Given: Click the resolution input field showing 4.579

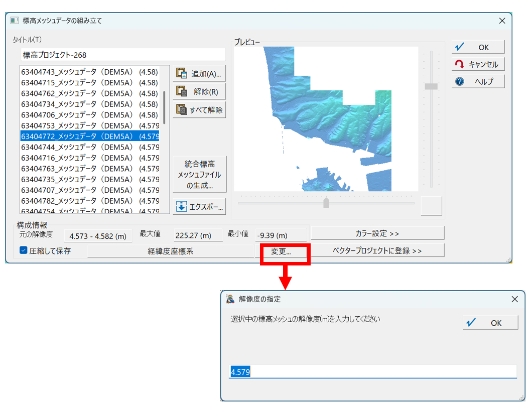Looking at the screenshot, I should (x=371, y=372).
